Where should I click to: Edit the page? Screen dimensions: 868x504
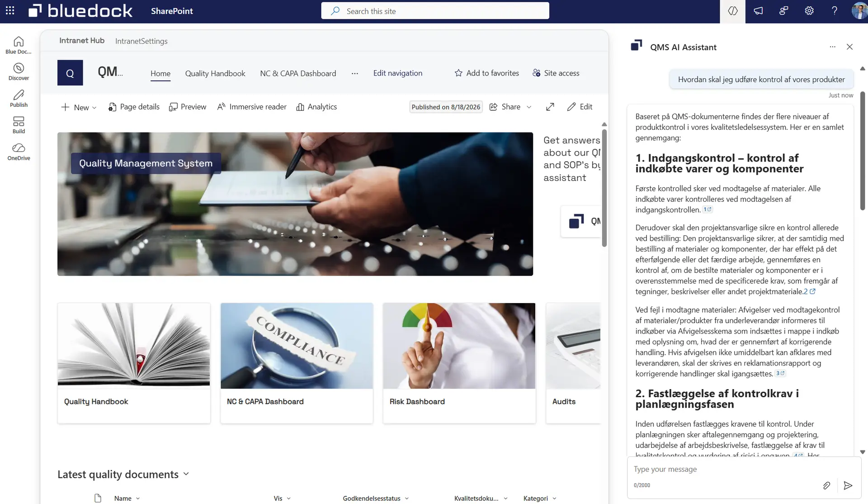click(x=580, y=107)
